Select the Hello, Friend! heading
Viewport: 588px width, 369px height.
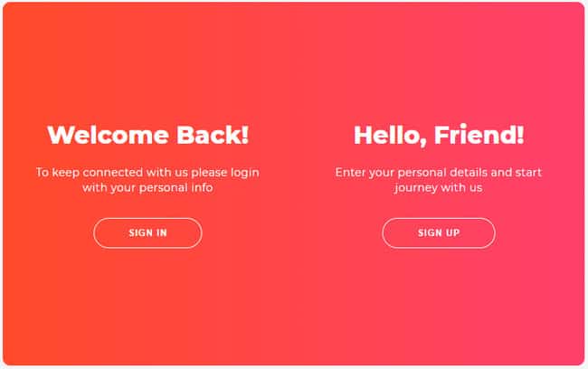439,135
